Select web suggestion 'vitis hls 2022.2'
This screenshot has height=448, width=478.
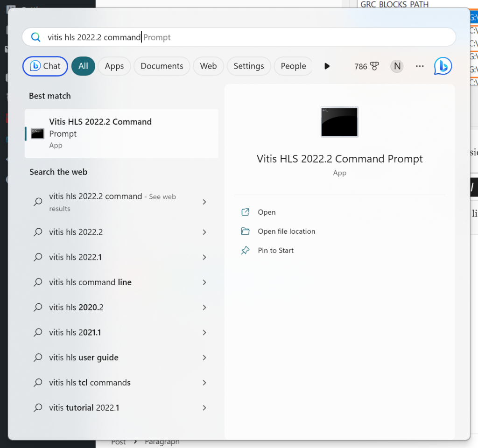(121, 232)
